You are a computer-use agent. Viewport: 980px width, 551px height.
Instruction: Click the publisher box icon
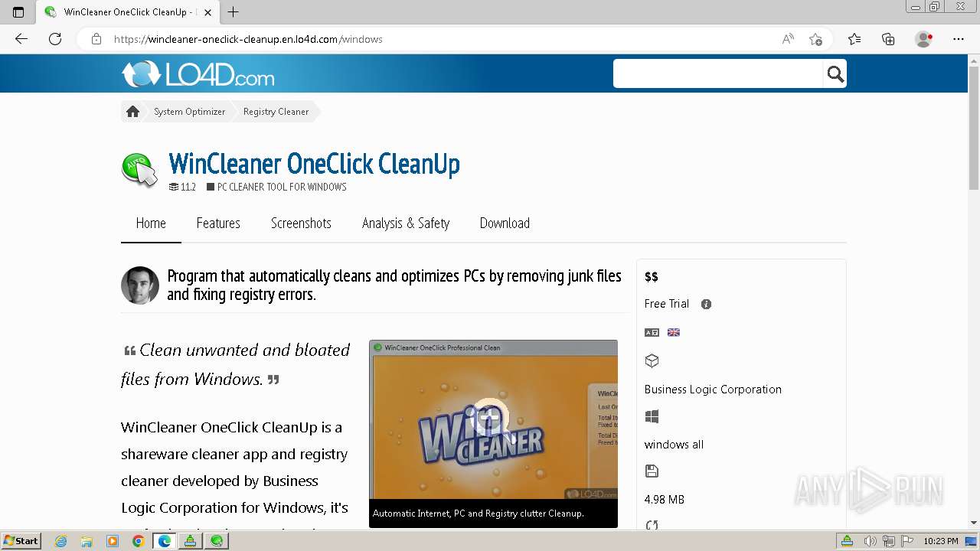point(652,360)
